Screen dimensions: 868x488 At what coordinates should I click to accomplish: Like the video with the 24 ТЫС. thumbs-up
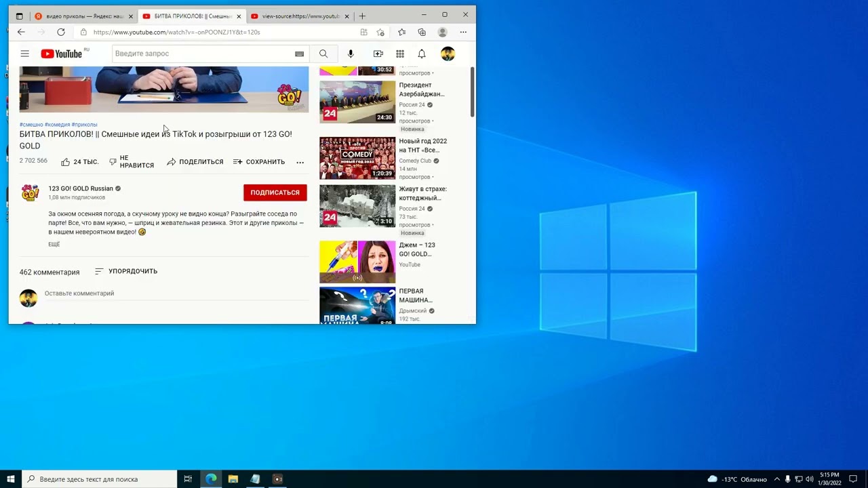point(80,162)
